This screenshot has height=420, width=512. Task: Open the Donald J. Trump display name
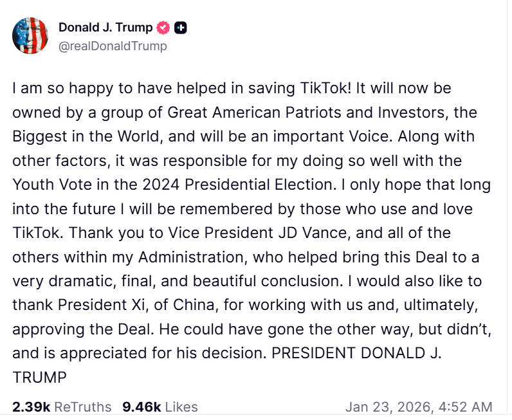pos(105,28)
